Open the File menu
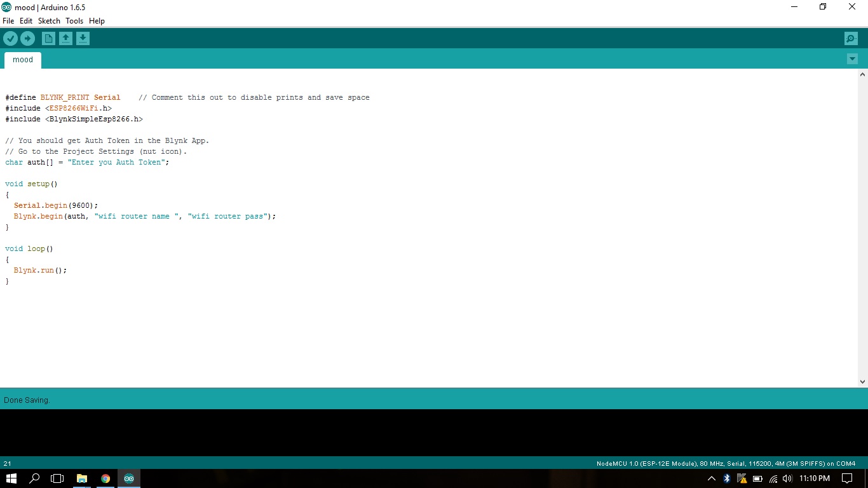 click(8, 21)
